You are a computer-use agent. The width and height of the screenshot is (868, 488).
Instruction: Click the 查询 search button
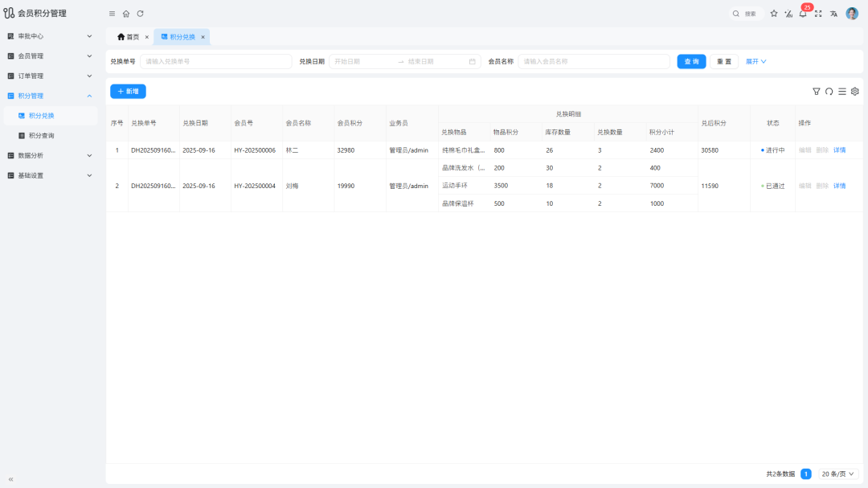click(x=691, y=61)
